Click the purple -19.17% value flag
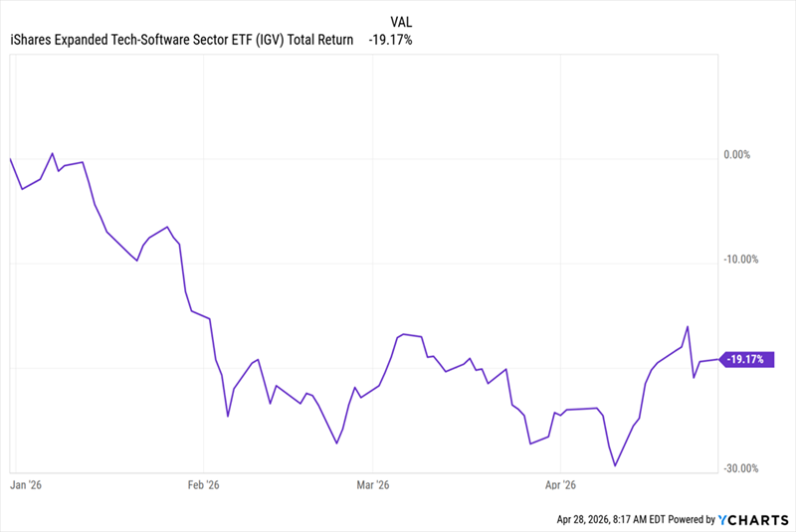This screenshot has height=532, width=796. point(744,359)
